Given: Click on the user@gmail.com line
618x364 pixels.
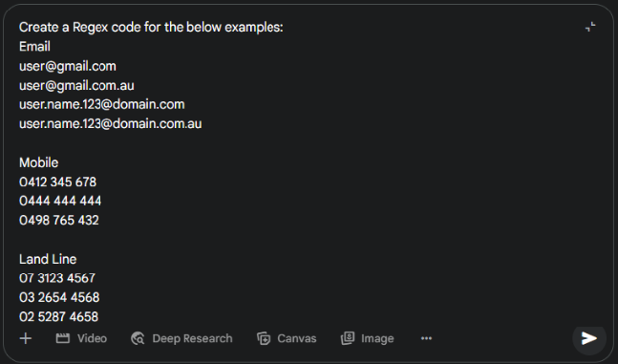Looking at the screenshot, I should pos(68,66).
